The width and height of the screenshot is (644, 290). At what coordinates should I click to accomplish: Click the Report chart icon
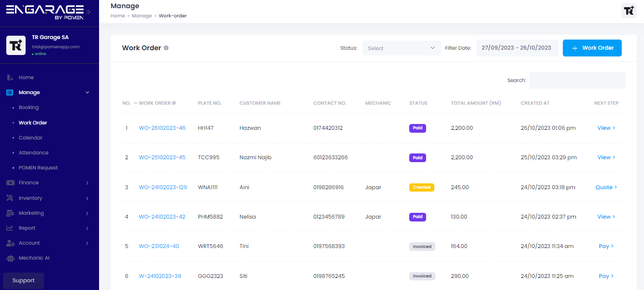pyautogui.click(x=10, y=228)
